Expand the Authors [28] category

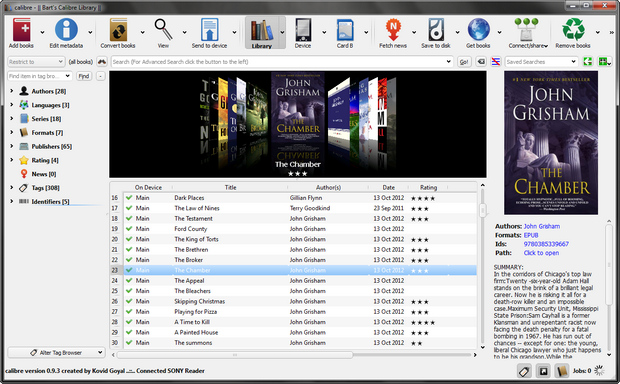(11, 91)
